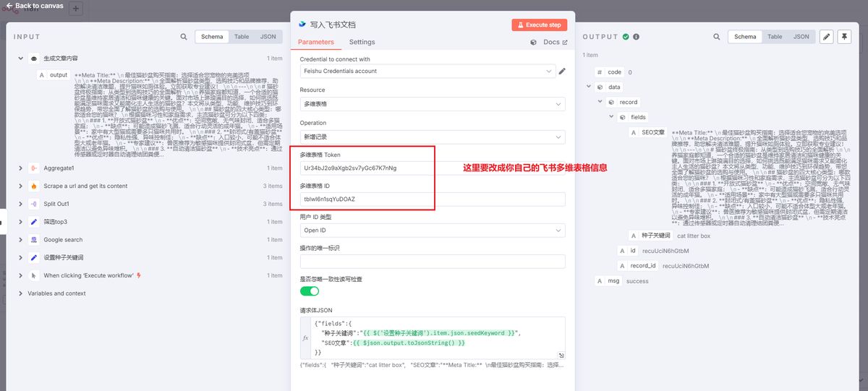The image size is (868, 391).
Task: Collapse the 生成文章内容 input node
Action: click(x=20, y=58)
